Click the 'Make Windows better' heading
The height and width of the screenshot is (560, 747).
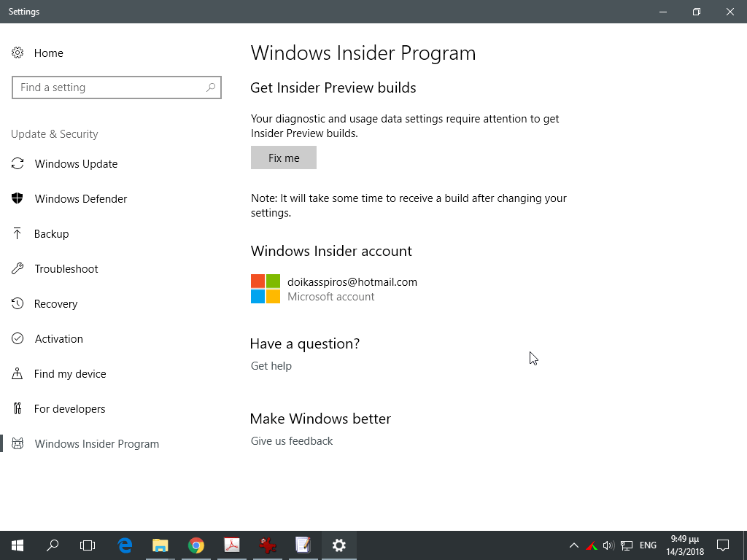point(321,419)
